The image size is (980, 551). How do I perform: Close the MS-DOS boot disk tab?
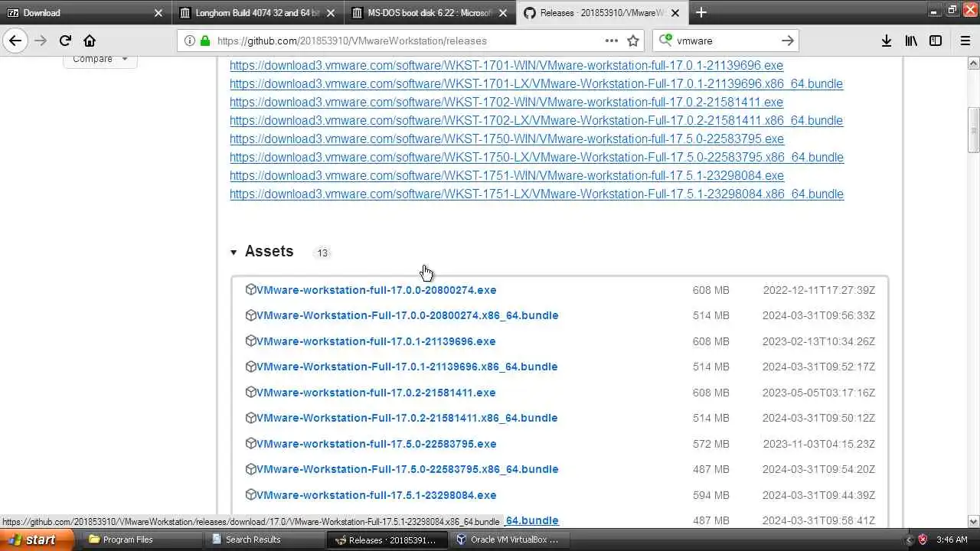click(x=503, y=13)
